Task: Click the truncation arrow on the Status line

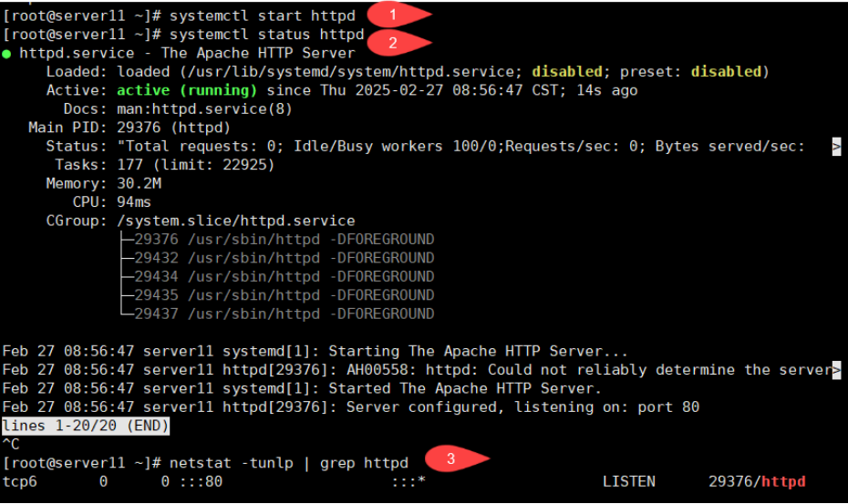Action: coord(836,147)
